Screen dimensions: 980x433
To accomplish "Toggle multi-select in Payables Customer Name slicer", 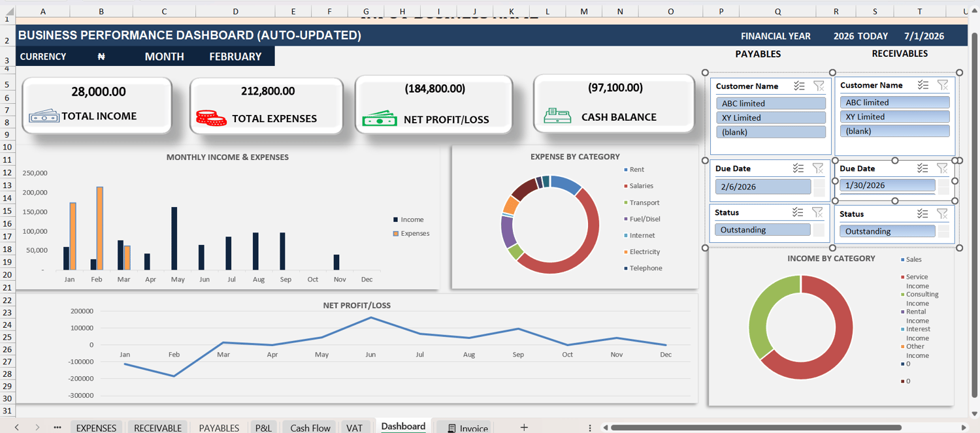I will 799,86.
